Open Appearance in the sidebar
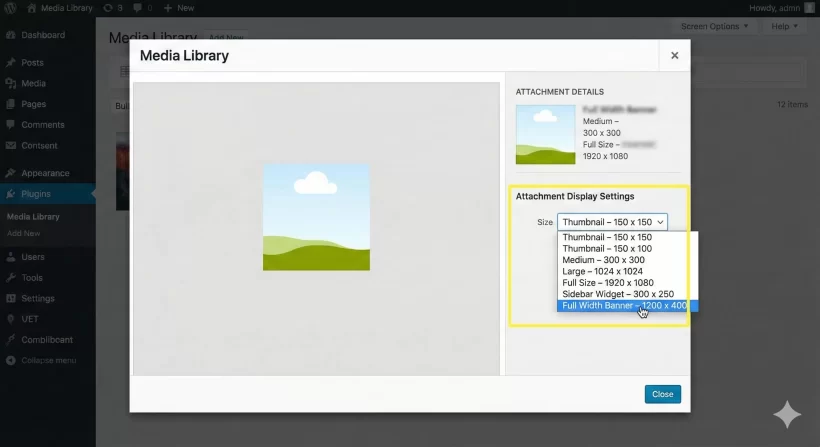This screenshot has width=820, height=447. coord(45,173)
